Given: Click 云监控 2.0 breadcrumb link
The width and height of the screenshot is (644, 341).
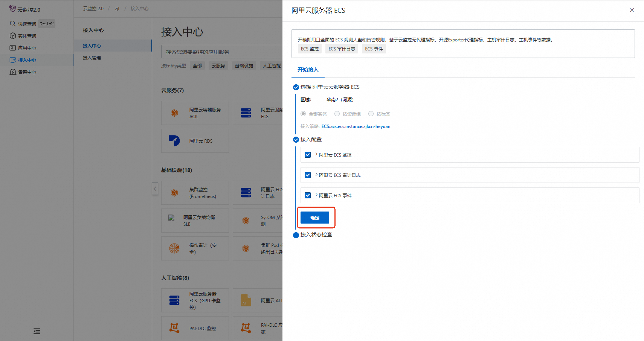Looking at the screenshot, I should [x=93, y=8].
